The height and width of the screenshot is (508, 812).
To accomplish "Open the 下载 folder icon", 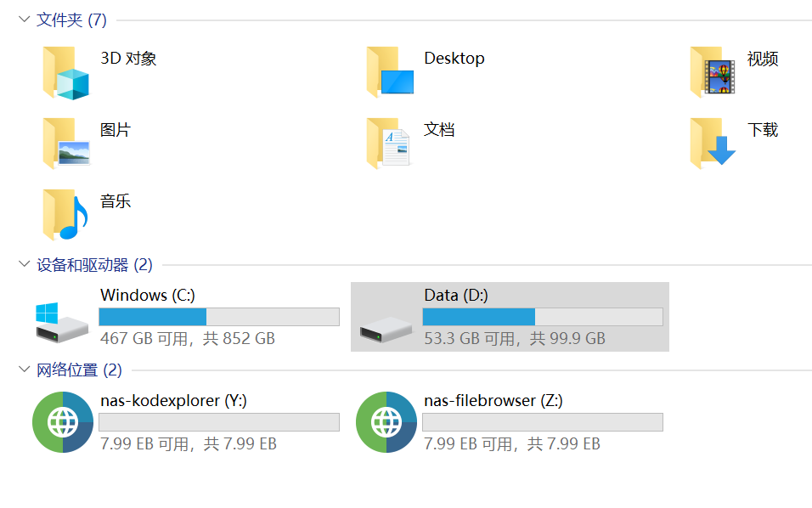I will pos(713,142).
